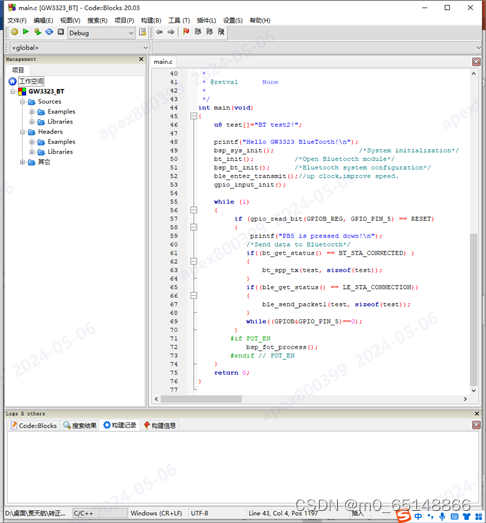The width and height of the screenshot is (486, 523).
Task: Open the 插件(L) menu
Action: point(206,20)
